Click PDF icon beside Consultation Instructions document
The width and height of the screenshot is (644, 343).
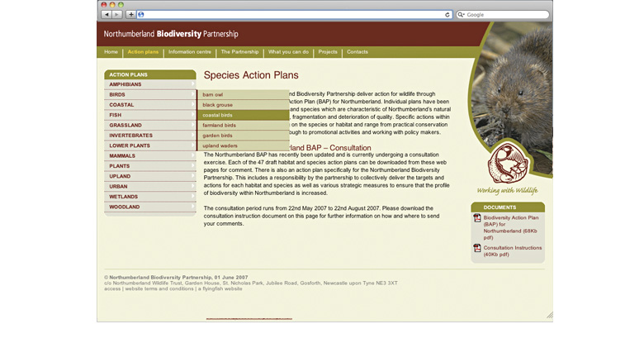click(x=477, y=248)
